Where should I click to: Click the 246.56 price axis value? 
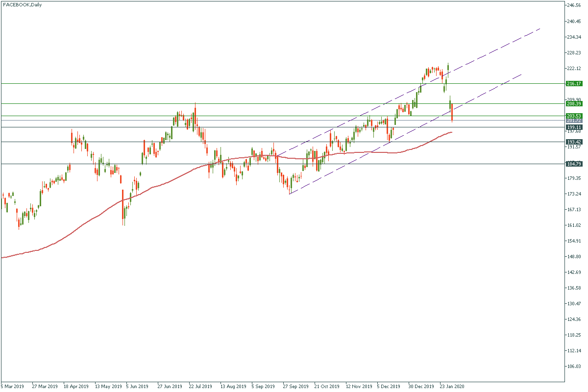574,5
